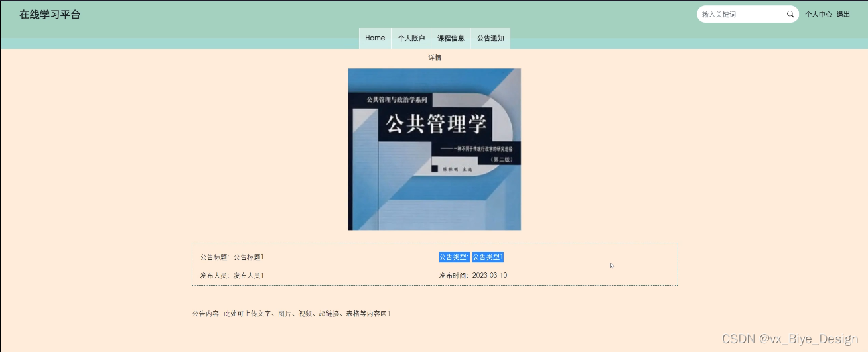This screenshot has height=352, width=868.
Task: Click the 2023-03-10 publish date
Action: click(x=490, y=275)
